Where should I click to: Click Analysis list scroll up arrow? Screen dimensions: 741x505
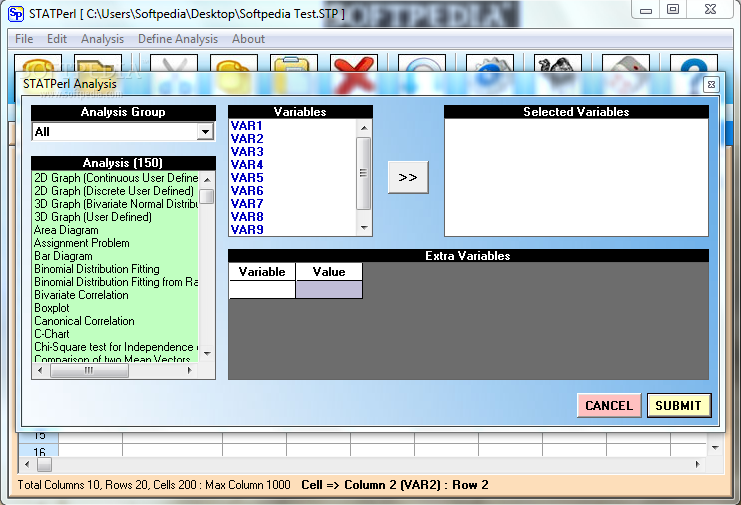pos(207,180)
